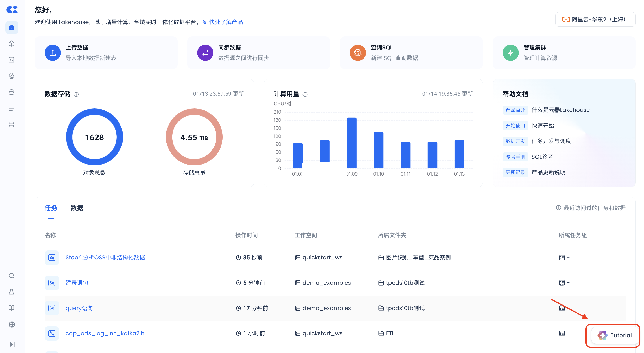This screenshot has height=353, width=644.
Task: Open the book documentation sidebar icon
Action: [x=11, y=308]
